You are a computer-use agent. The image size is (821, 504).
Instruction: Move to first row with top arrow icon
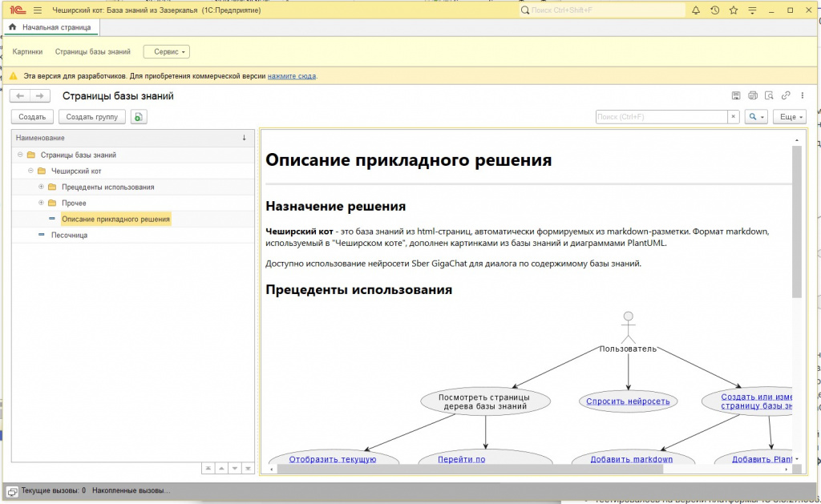208,468
